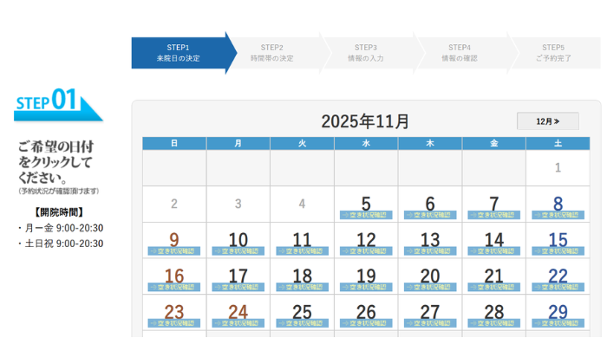Select the STEP2 時間帯の決定 step tab

(x=272, y=52)
